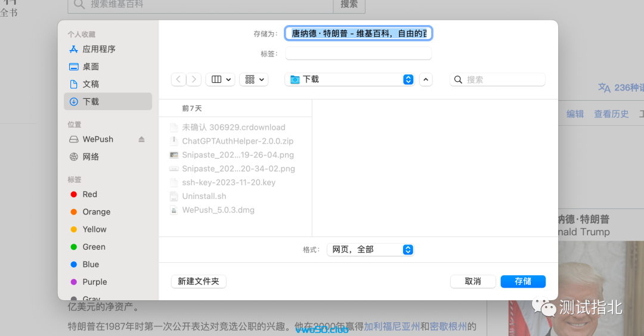The height and width of the screenshot is (336, 644).
Task: Click the 搜索 button in Wikipedia window
Action: click(349, 5)
